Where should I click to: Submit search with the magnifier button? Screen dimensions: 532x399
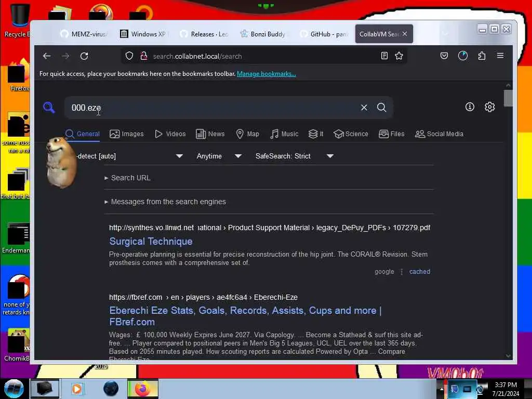(382, 108)
